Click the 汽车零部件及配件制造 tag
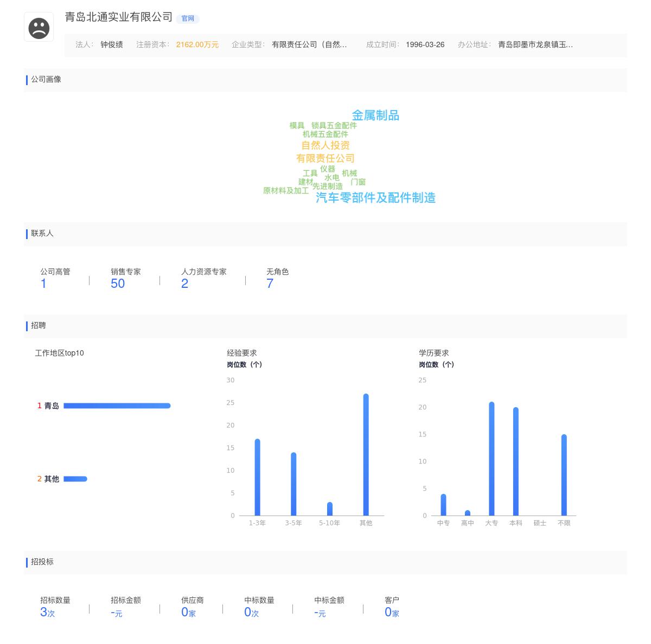 pos(376,198)
